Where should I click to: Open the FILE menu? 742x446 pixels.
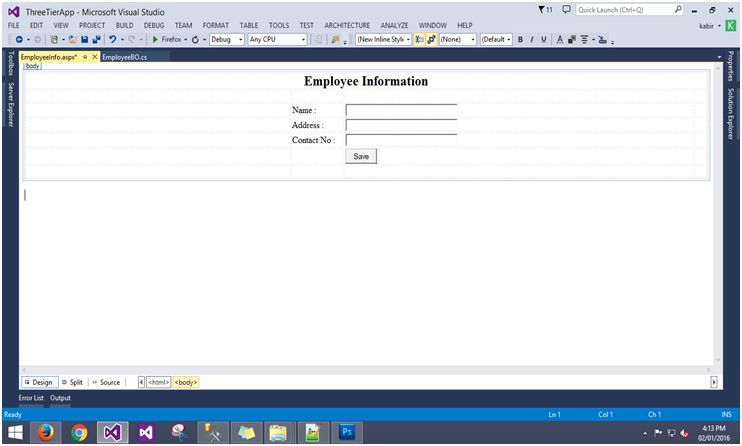tap(14, 26)
